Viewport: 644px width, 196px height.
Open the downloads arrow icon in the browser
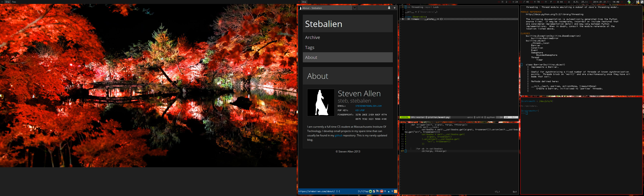[x=389, y=8]
